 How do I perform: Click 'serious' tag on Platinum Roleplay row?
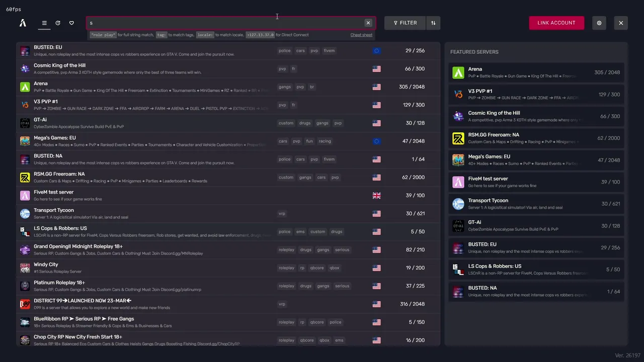point(342,286)
